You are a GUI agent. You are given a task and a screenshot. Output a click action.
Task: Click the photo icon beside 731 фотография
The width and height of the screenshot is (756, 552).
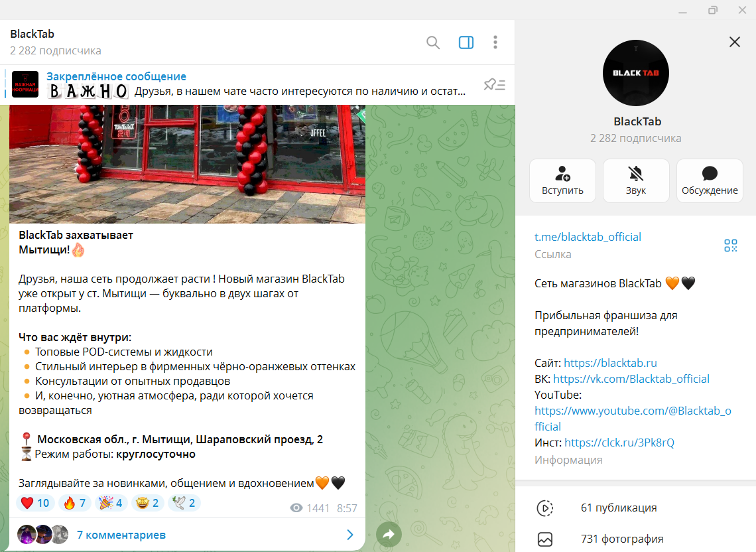coord(545,539)
